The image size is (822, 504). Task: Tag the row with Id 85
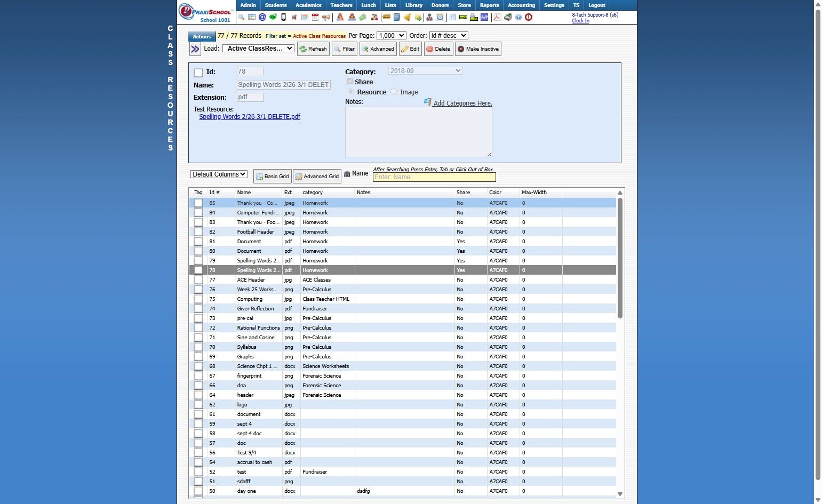point(198,203)
